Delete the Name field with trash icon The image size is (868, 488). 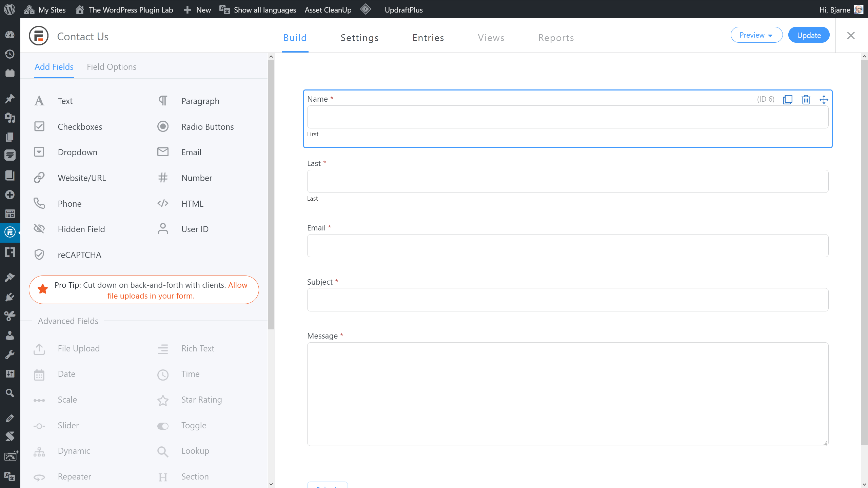coord(806,100)
